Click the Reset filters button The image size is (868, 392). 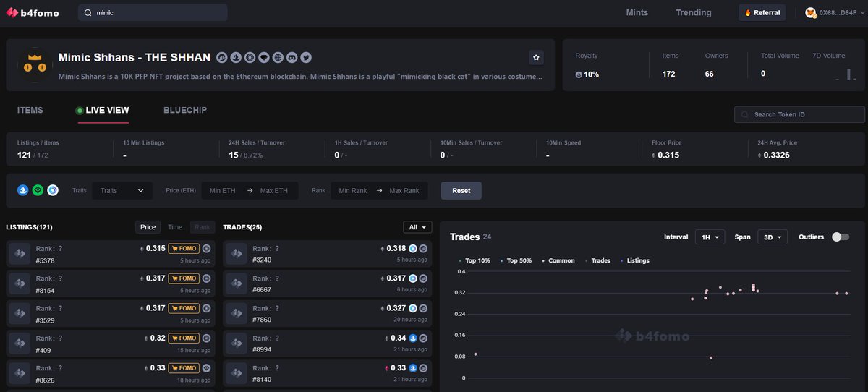pyautogui.click(x=461, y=191)
